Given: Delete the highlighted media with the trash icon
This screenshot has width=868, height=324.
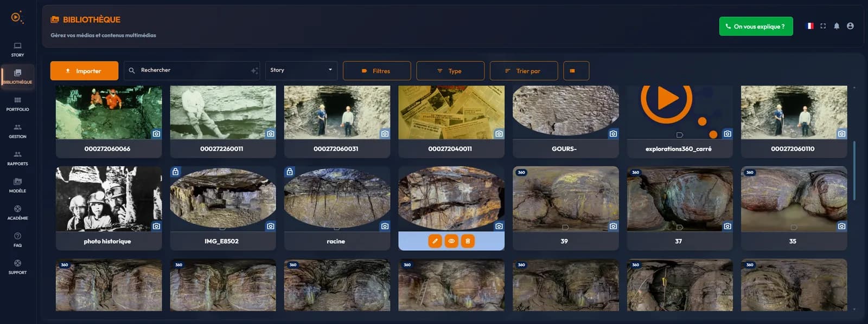Looking at the screenshot, I should pos(468,241).
